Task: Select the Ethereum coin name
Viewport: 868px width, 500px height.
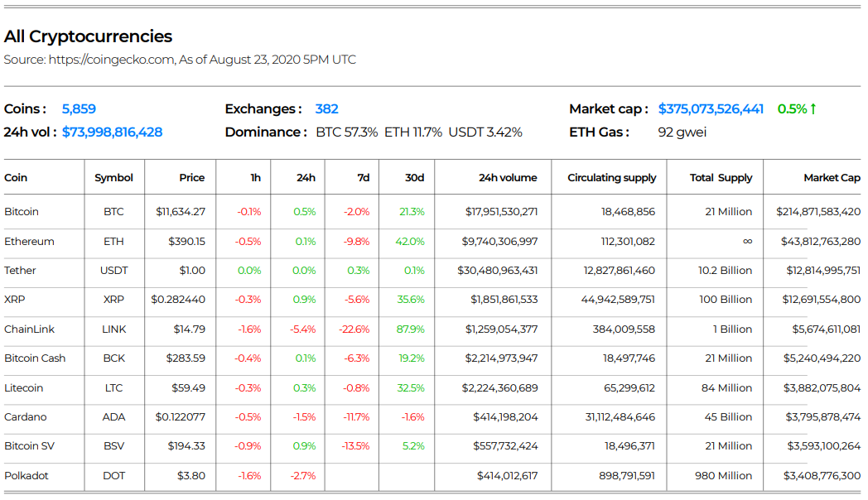Action: (29, 242)
